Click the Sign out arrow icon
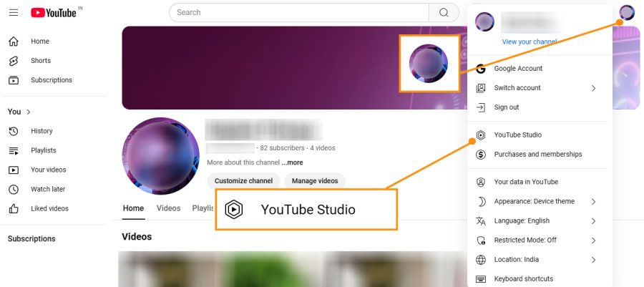 (481, 107)
